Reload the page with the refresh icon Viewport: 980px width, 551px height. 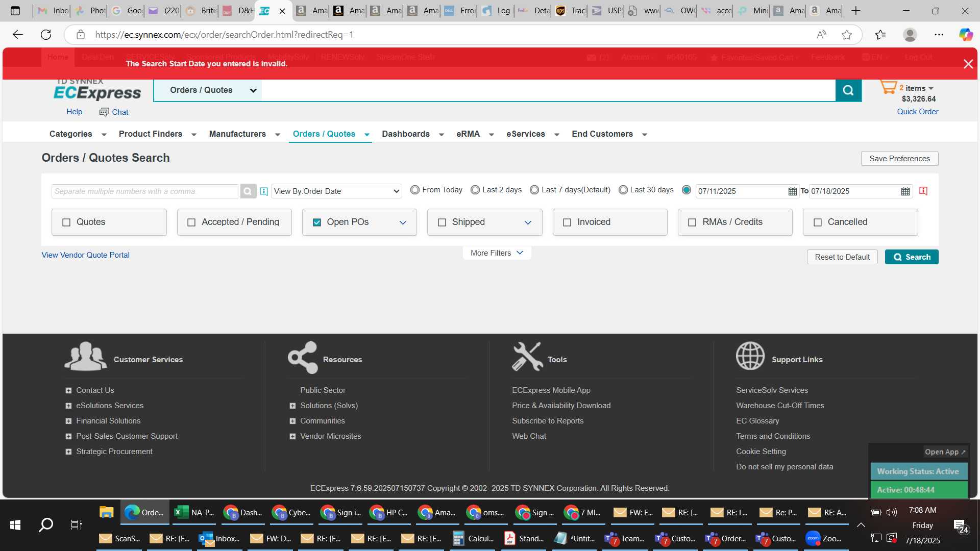pos(46,35)
